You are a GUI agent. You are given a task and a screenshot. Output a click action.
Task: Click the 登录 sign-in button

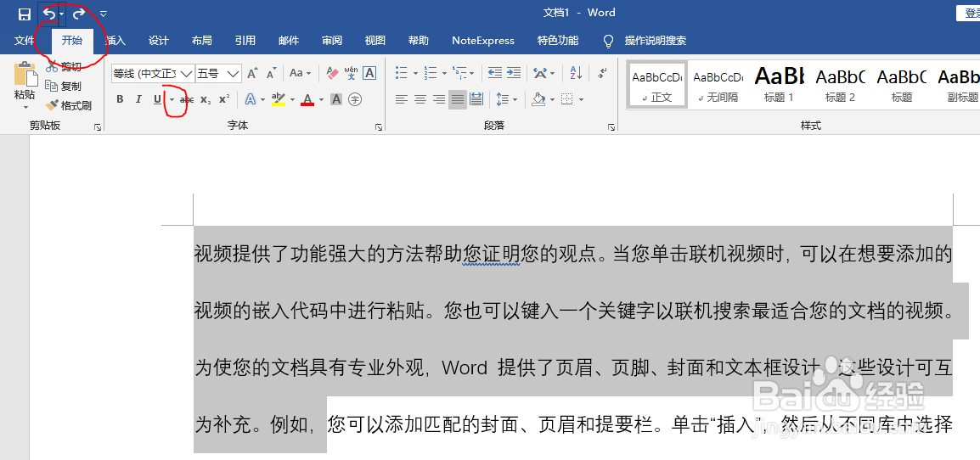pyautogui.click(x=969, y=13)
